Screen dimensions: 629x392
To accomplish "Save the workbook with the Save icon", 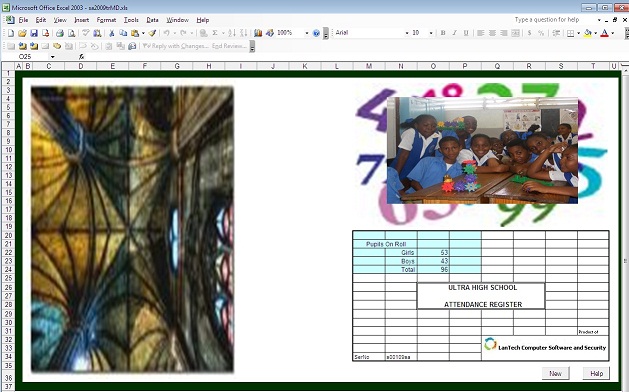I will pyautogui.click(x=34, y=33).
